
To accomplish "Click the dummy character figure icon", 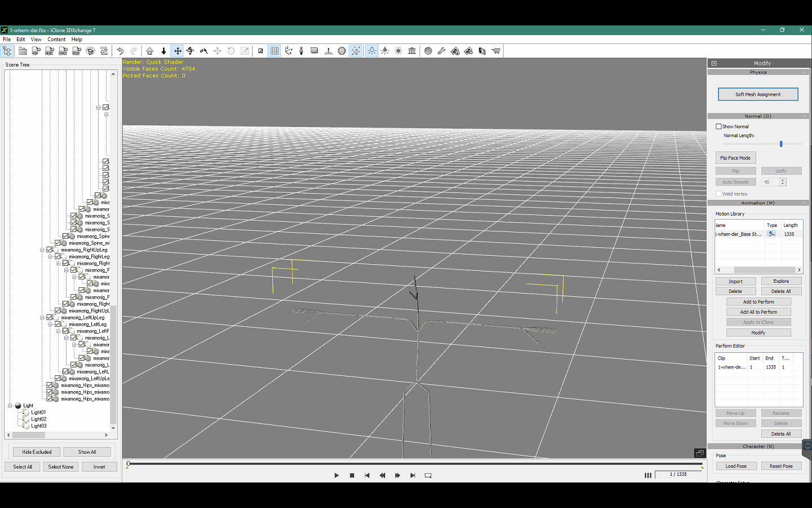I will coord(301,51).
